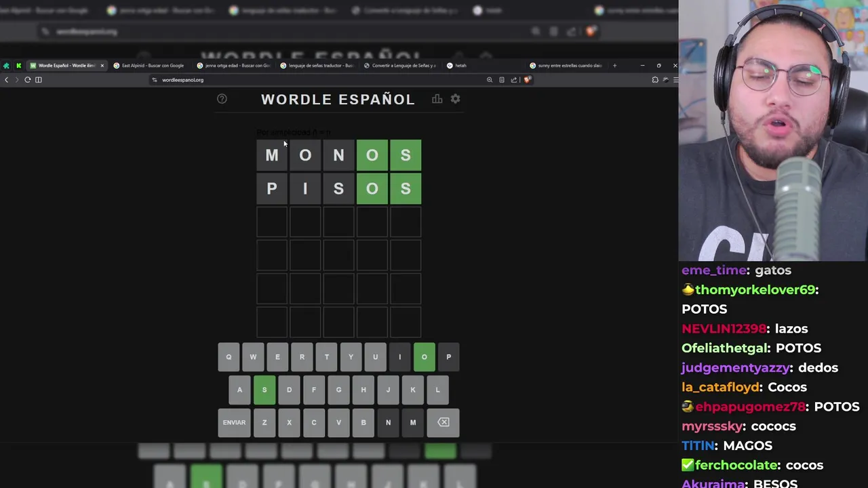The width and height of the screenshot is (868, 488).
Task: Open Convertir a Lenguaje de Señas tab
Action: click(400, 66)
